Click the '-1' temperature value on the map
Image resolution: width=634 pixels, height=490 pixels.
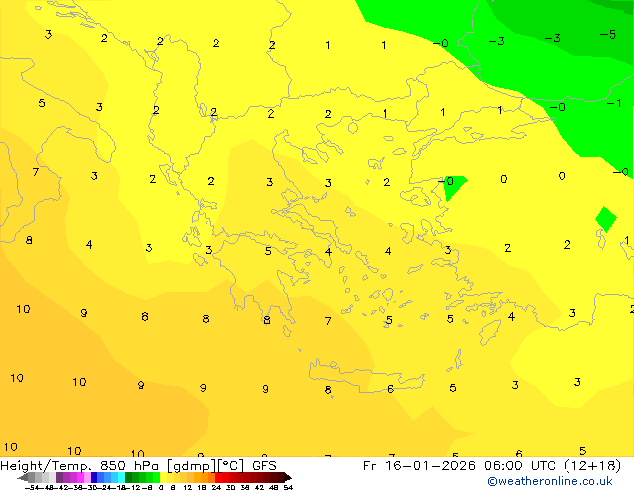(614, 103)
